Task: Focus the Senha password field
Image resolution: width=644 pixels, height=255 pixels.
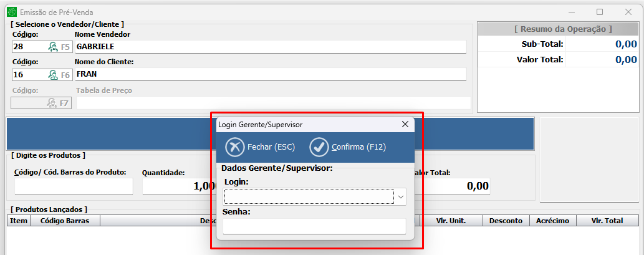Action: click(x=314, y=226)
